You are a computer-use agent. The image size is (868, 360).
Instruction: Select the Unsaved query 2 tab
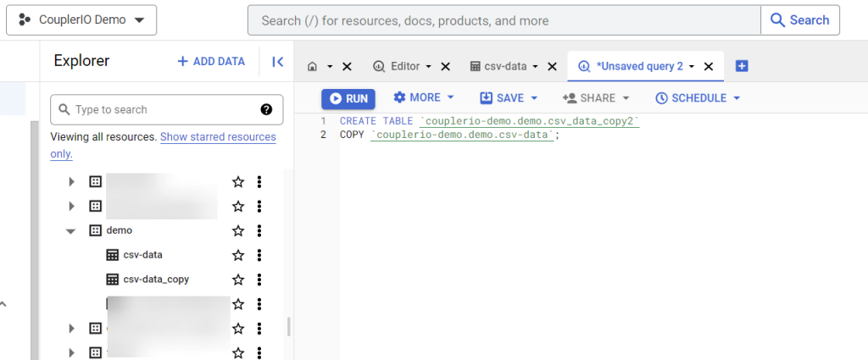click(x=631, y=66)
